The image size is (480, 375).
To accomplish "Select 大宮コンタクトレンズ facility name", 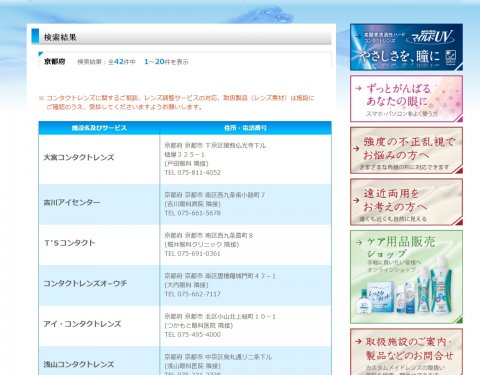I will click(x=79, y=157).
